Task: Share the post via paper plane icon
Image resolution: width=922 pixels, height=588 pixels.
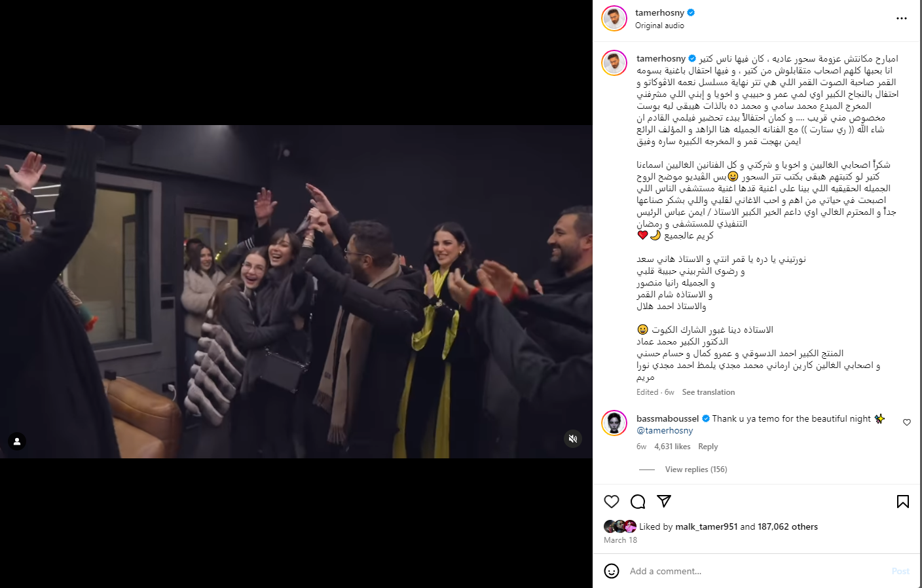Action: point(664,502)
